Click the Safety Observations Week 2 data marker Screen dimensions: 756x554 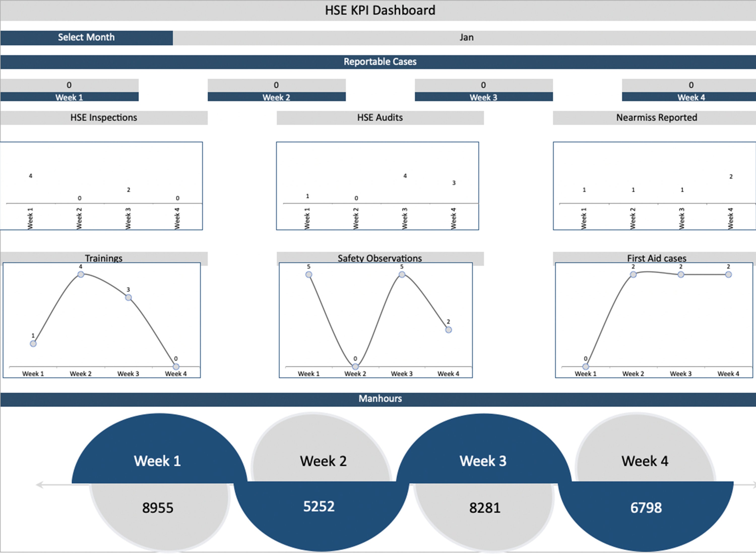[355, 366]
